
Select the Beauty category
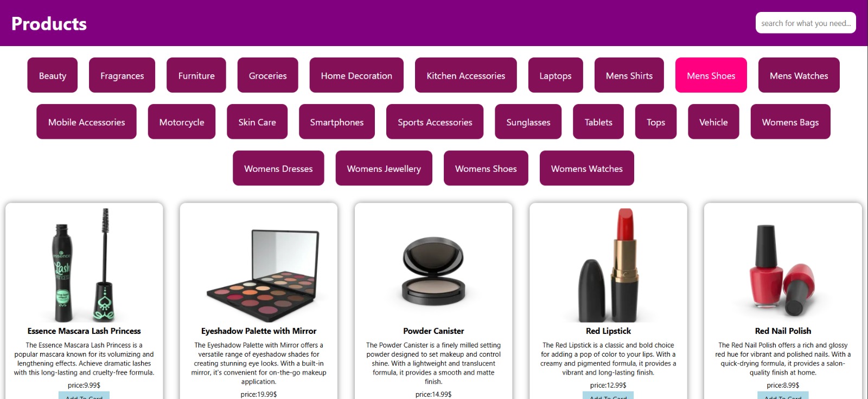pyautogui.click(x=52, y=75)
